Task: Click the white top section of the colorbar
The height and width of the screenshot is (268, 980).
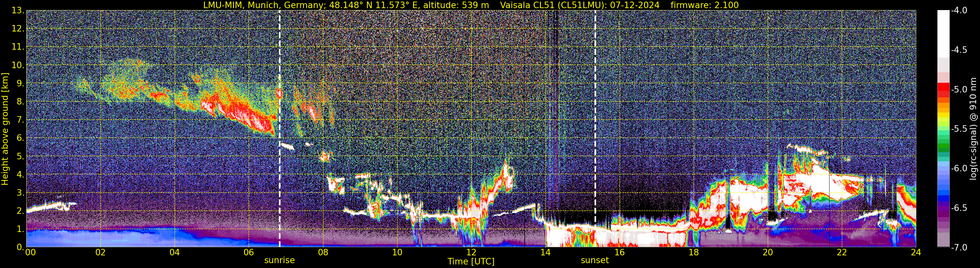Action: tap(944, 34)
